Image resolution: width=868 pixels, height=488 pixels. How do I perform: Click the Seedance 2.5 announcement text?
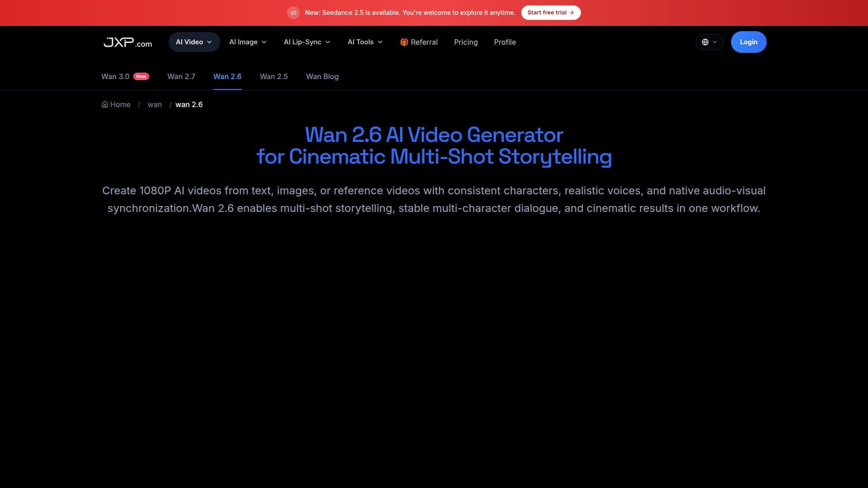(x=410, y=13)
